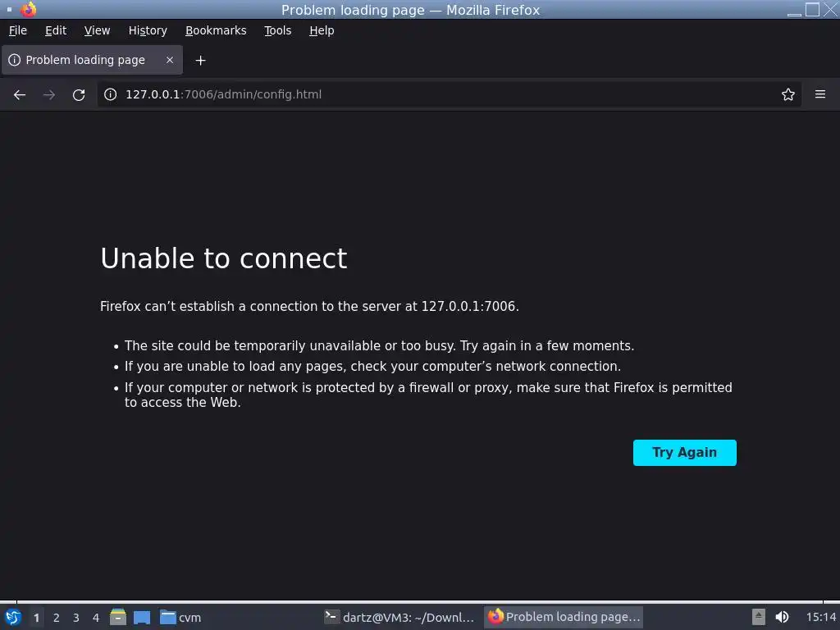Open the History menu
This screenshot has height=630, width=840.
tap(148, 30)
